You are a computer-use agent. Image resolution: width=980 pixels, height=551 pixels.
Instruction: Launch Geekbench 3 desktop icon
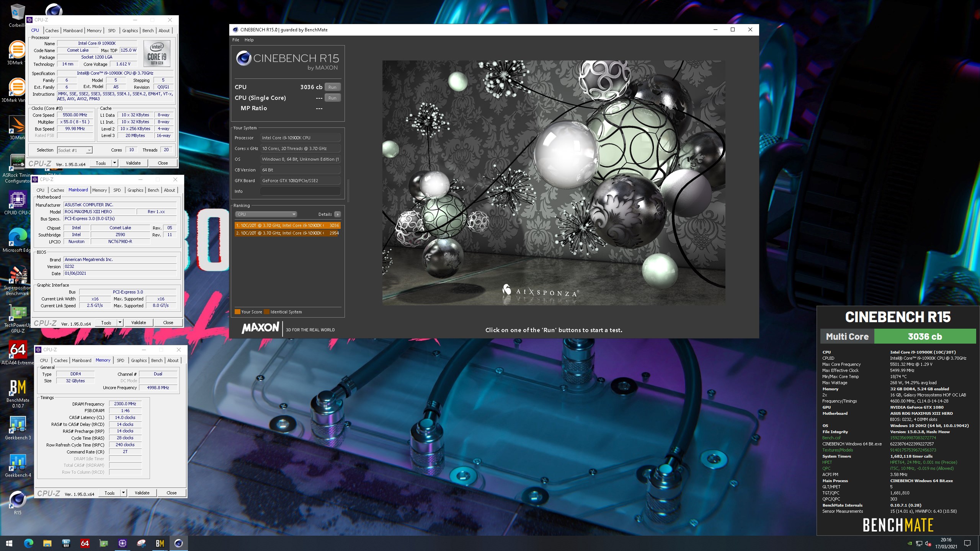[18, 428]
